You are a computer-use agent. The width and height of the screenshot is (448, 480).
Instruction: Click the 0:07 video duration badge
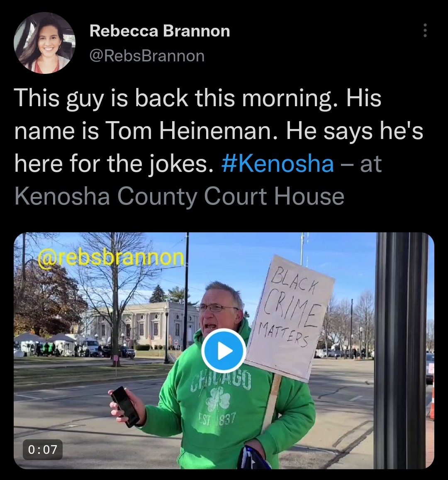43,449
